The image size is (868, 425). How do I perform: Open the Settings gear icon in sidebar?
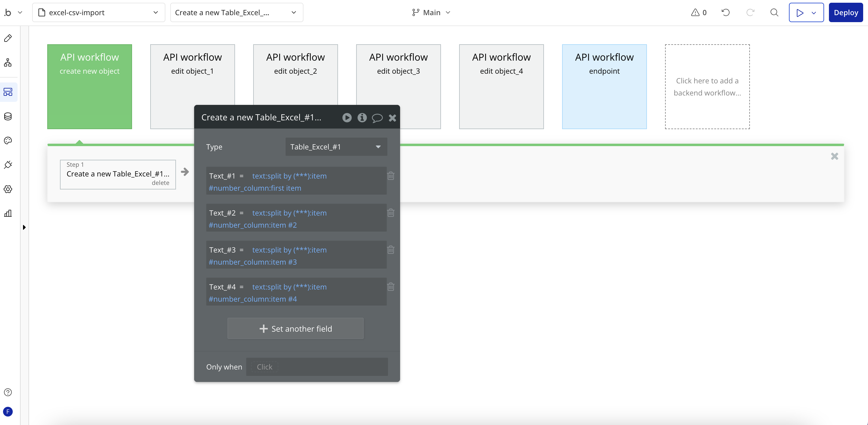8,189
